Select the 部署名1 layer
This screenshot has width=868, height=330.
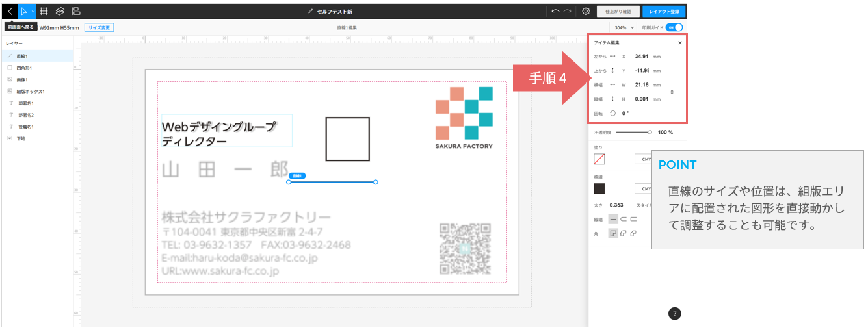37,103
